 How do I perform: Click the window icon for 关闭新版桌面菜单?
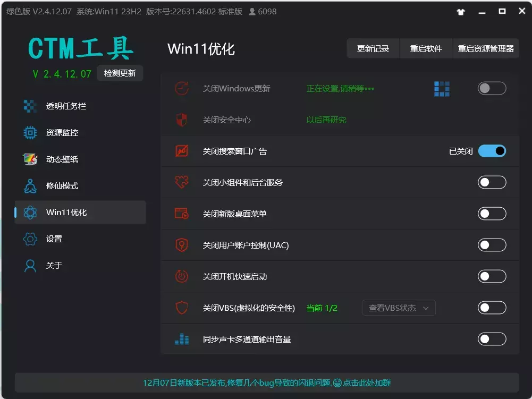point(182,214)
